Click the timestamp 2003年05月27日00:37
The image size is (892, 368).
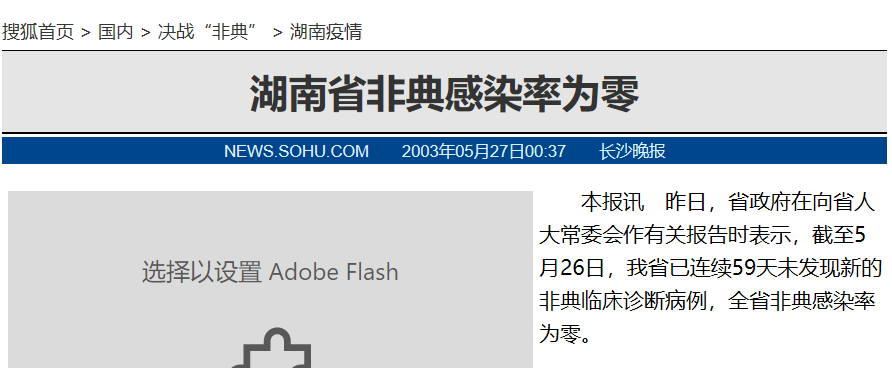click(x=484, y=151)
